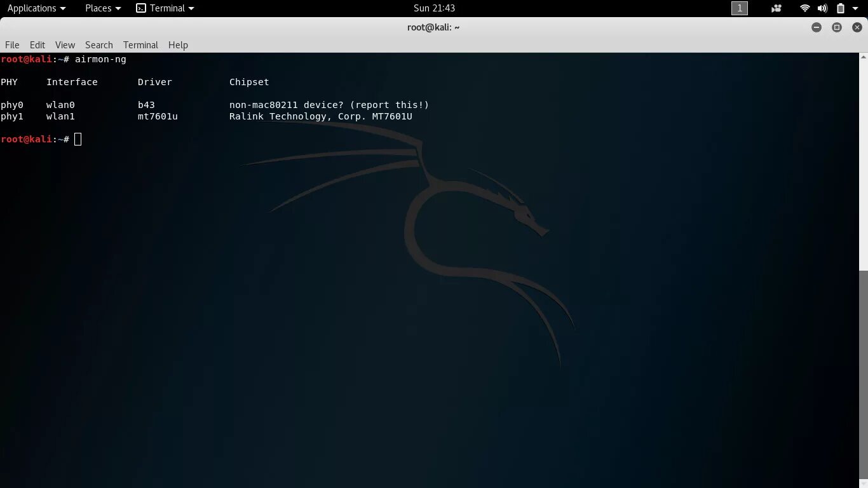Click Ralink Technology, Corp. MT7601U text
The image size is (868, 488).
pyautogui.click(x=321, y=116)
